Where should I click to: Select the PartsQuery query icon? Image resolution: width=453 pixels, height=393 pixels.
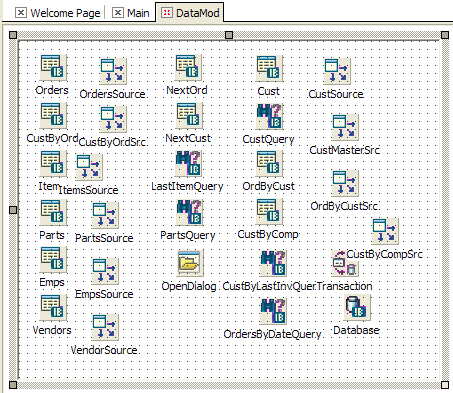[x=190, y=212]
